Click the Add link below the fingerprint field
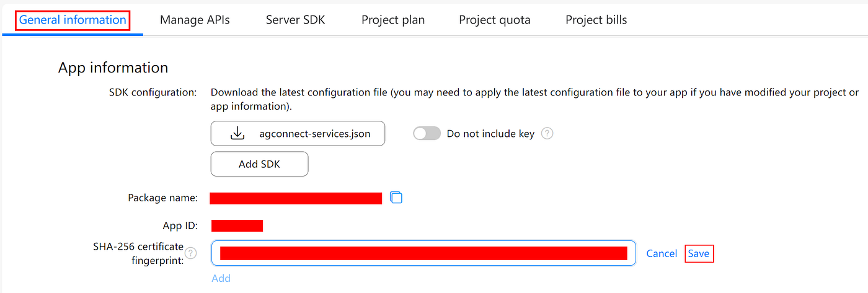868x293 pixels. [221, 278]
